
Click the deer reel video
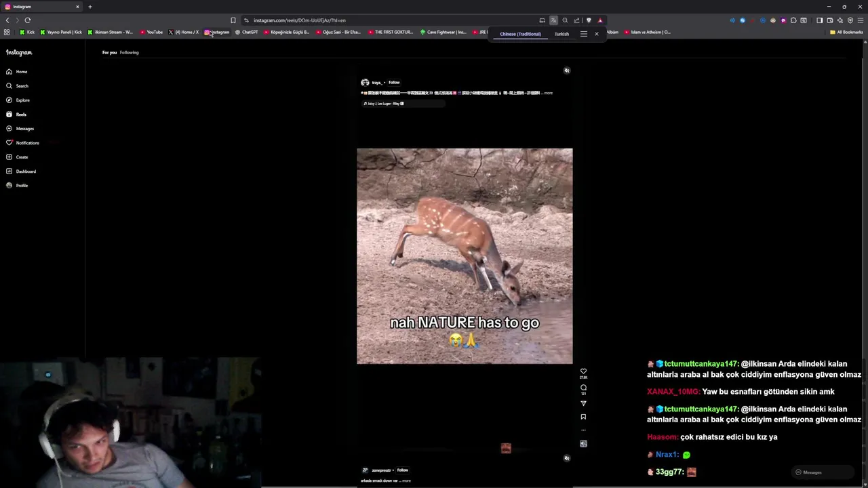(x=465, y=256)
